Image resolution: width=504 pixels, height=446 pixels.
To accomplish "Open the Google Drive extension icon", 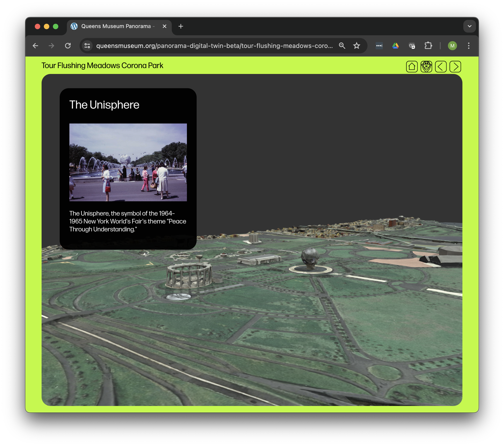I will (396, 46).
